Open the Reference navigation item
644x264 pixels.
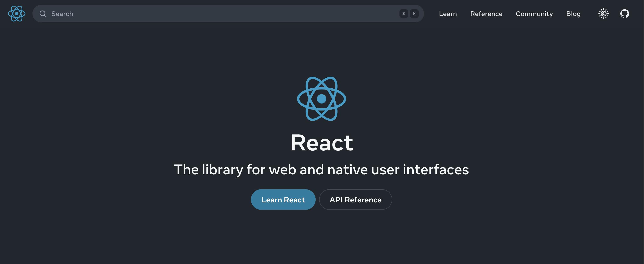pos(486,14)
